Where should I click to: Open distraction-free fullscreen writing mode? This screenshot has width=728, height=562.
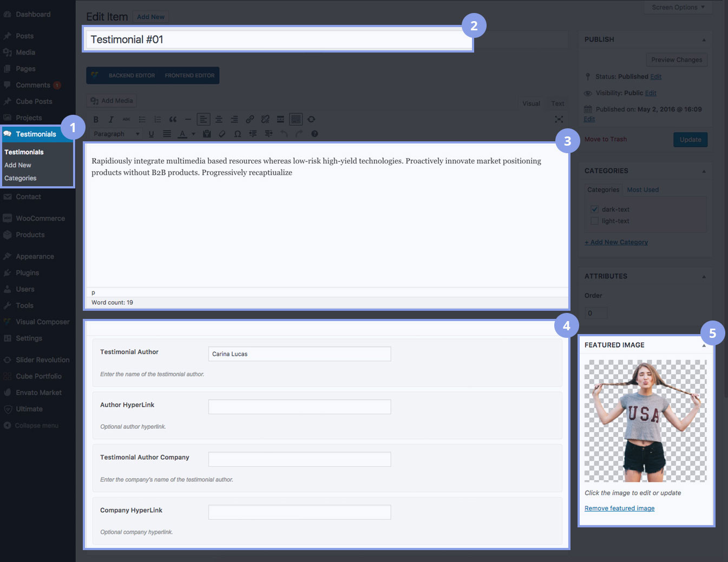(559, 119)
